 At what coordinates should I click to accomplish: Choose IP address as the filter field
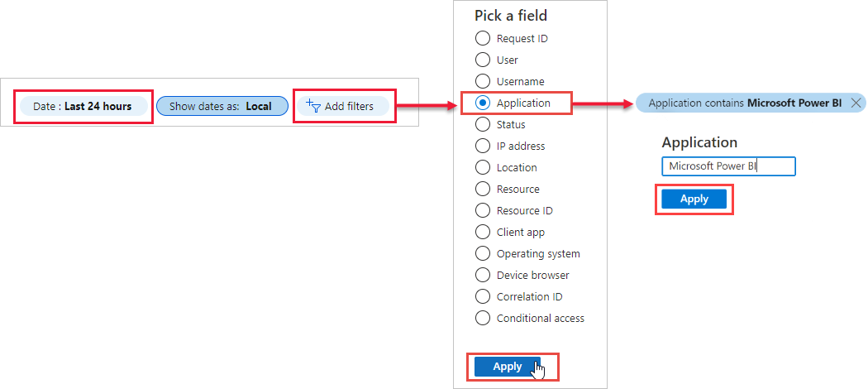(x=483, y=146)
